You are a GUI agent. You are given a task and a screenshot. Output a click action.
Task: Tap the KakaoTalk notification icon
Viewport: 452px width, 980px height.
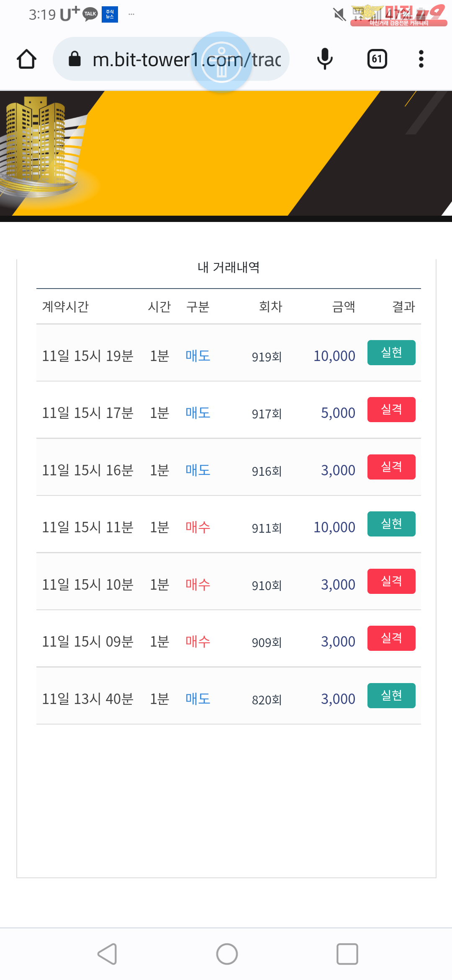(90, 14)
